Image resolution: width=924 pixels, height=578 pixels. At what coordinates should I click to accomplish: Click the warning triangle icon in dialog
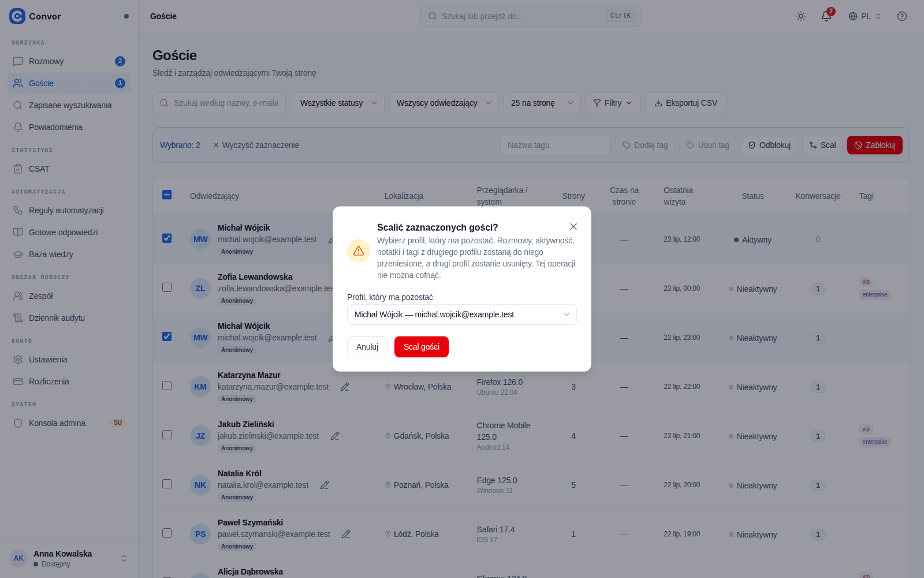click(x=359, y=251)
